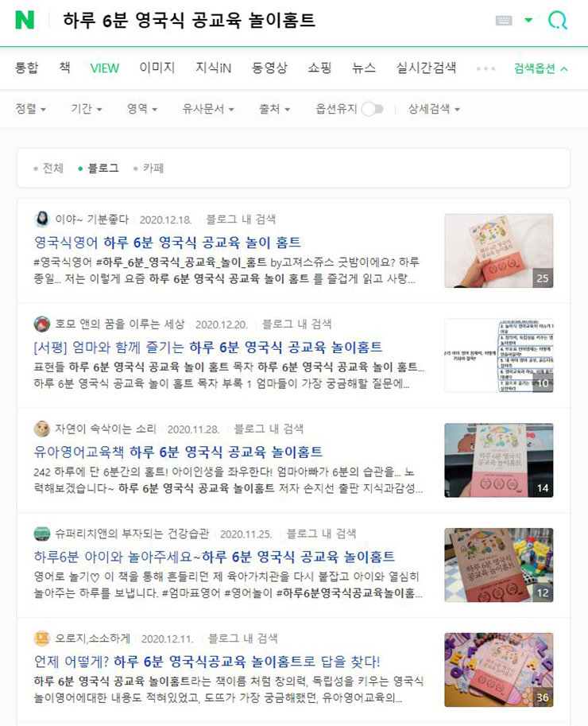
Task: Collapse the 검색옵션 panel
Action: coord(541,68)
